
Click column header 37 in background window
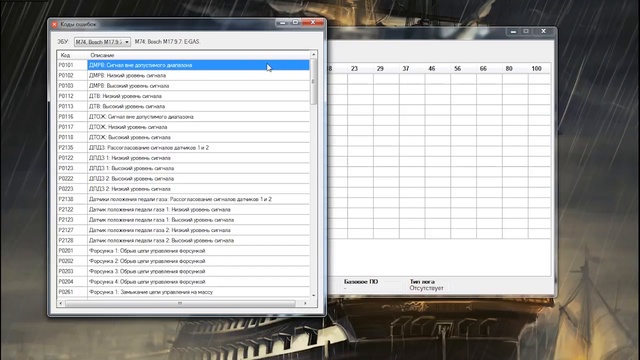406,69
